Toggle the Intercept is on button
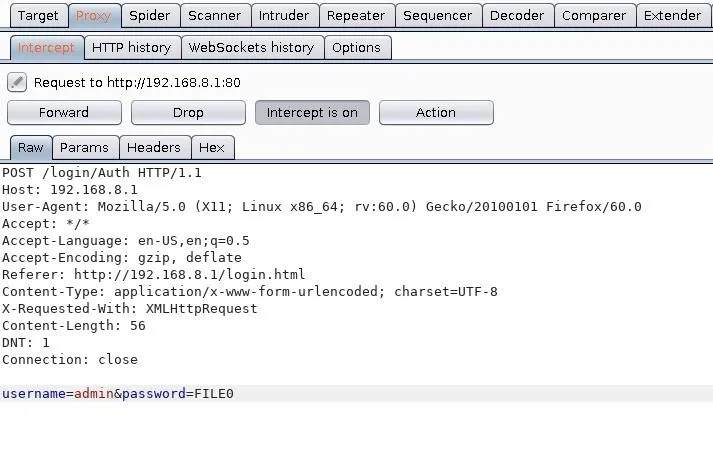713x454 pixels. point(312,112)
